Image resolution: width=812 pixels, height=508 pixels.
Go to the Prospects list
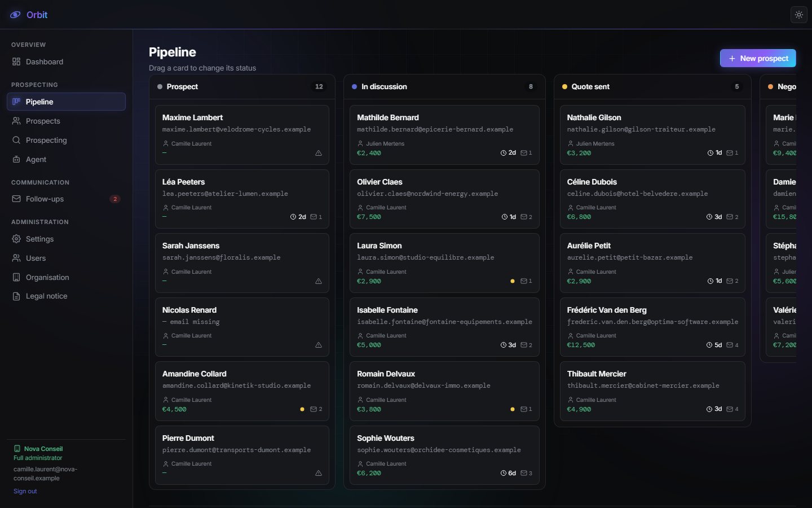pyautogui.click(x=66, y=121)
